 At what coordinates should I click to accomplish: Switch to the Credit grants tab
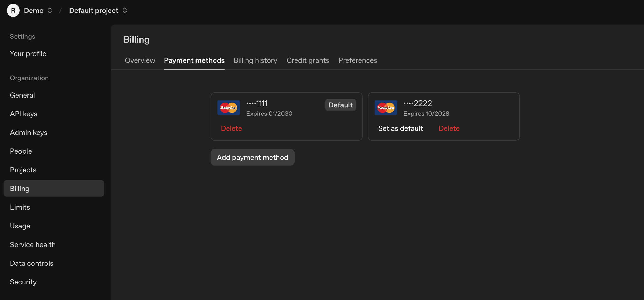coord(308,60)
